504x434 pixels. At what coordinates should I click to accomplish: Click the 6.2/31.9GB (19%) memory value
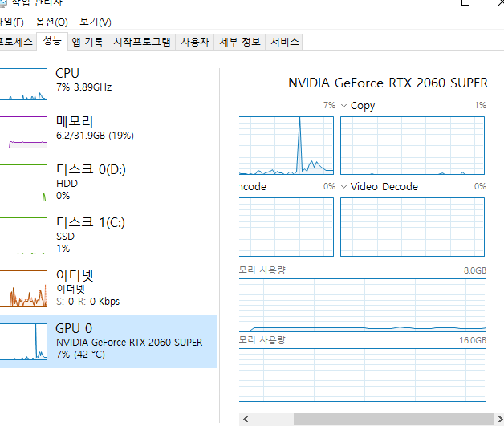(95, 136)
